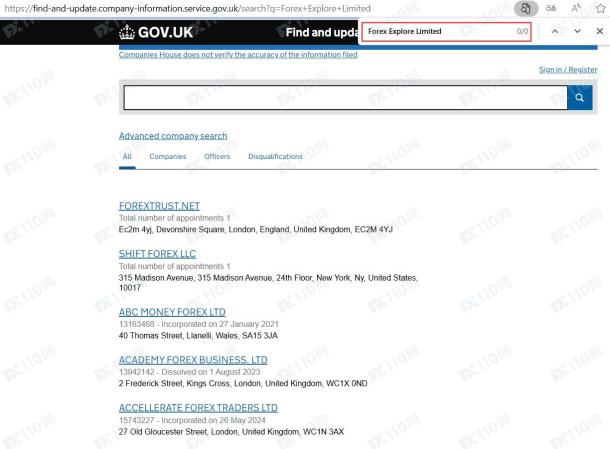Open ACADEMY FOREX BUSINESS. LTD result
Image resolution: width=610 pixels, height=449 pixels.
(193, 360)
